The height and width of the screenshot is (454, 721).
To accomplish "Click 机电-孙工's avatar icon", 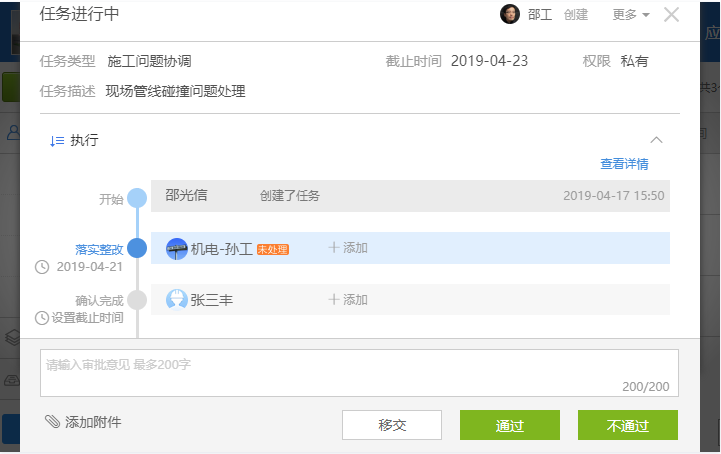I will 177,249.
